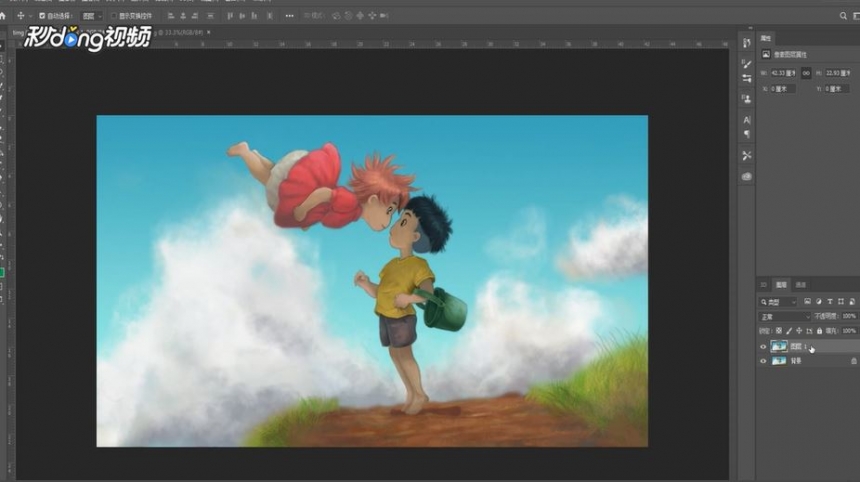Open the Paragraph panel icon

tap(746, 134)
